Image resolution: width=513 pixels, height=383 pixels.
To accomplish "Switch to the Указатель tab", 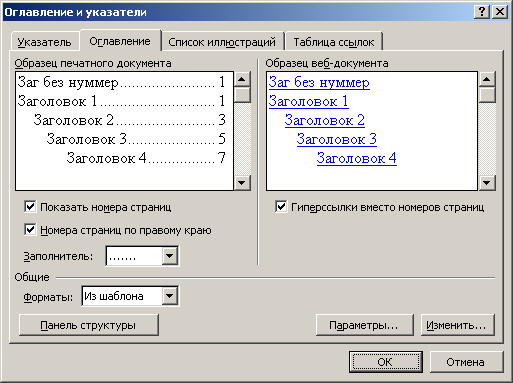I will [x=44, y=42].
